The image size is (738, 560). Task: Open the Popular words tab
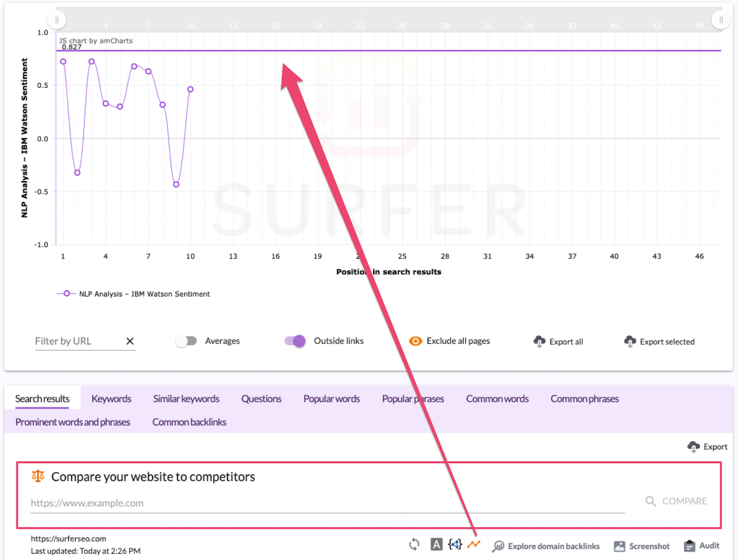(332, 399)
